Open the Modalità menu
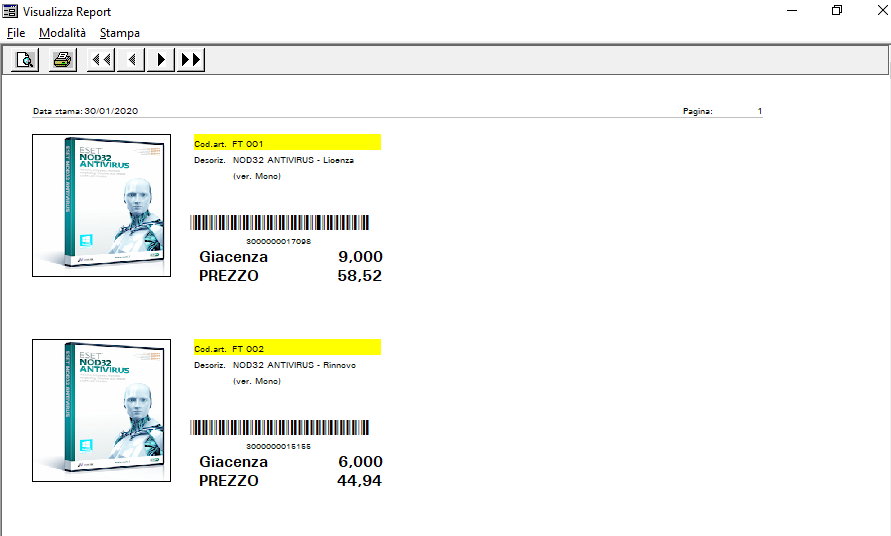Screen dimensions: 891x536 point(63,33)
